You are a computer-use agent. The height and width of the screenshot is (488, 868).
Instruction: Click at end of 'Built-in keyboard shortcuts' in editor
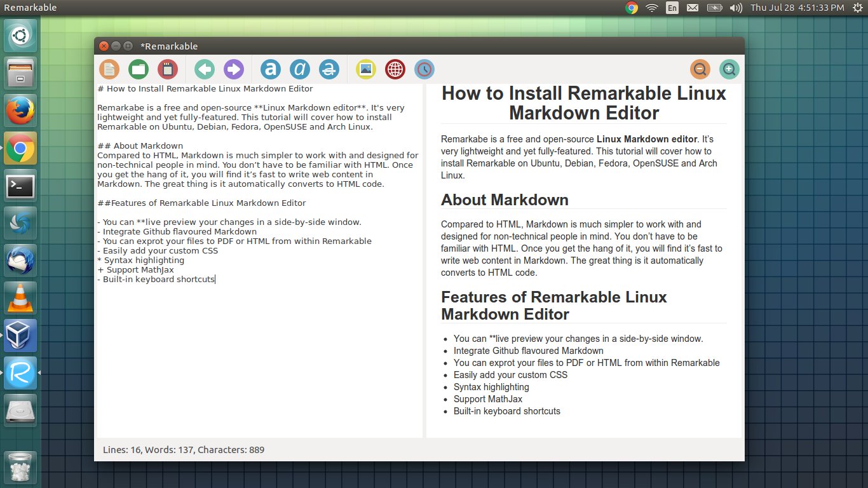click(215, 280)
